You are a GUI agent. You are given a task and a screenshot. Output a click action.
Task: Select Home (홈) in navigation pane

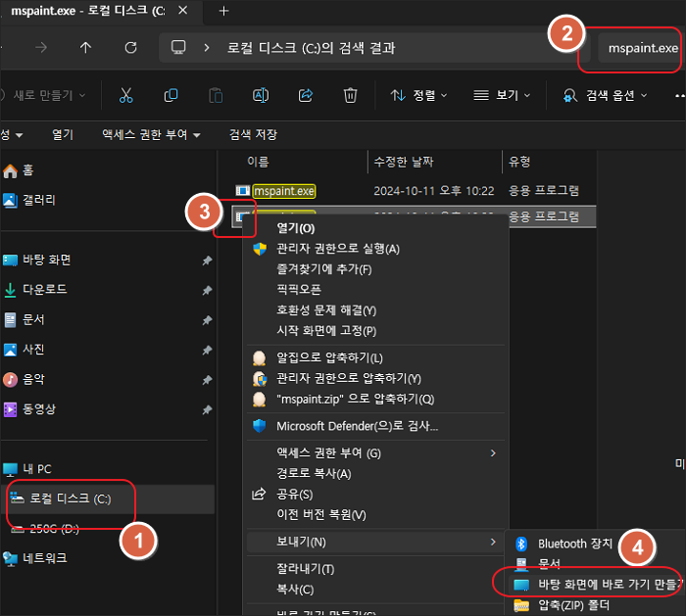point(19,170)
